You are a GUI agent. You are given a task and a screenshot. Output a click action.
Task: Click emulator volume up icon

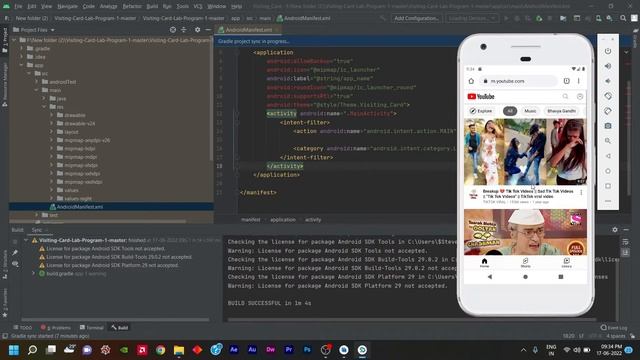(608, 66)
